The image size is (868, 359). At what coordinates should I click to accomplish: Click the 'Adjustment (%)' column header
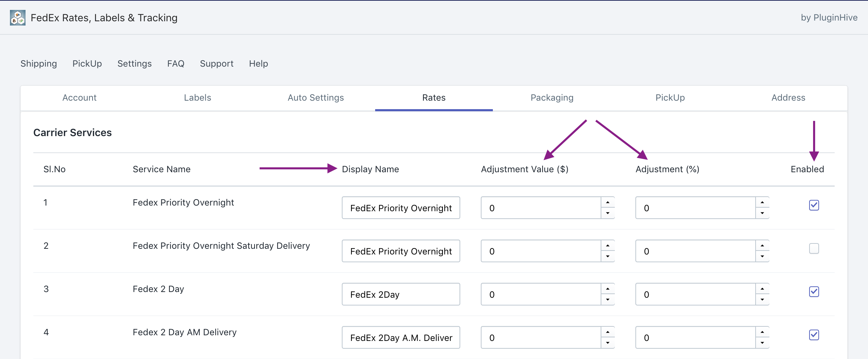(667, 169)
